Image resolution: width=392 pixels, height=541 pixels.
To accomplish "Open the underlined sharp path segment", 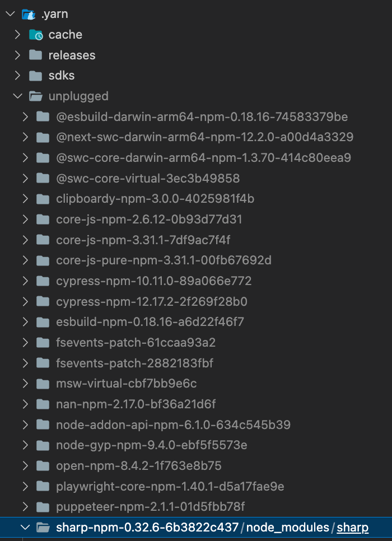I will [353, 528].
